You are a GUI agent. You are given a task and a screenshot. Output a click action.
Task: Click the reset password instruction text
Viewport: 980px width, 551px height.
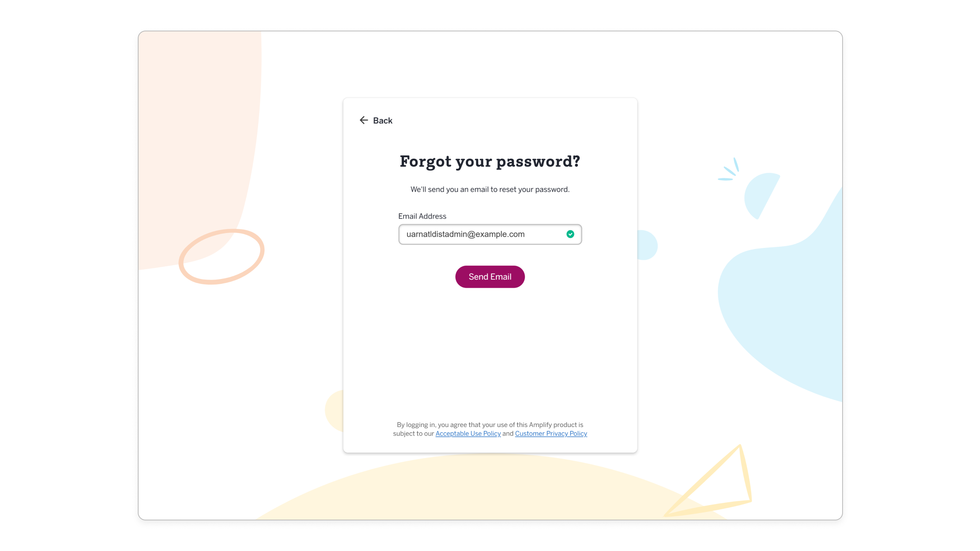[x=490, y=189]
